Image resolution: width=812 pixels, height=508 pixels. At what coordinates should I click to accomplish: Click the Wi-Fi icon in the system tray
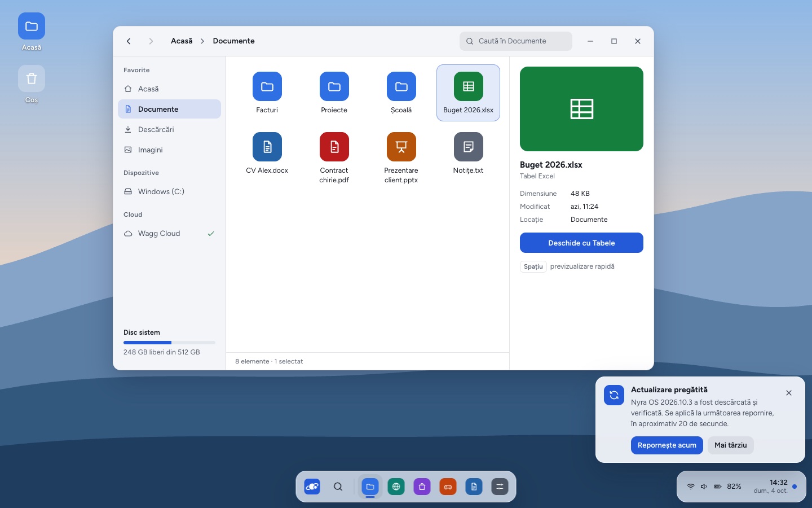pyautogui.click(x=690, y=487)
